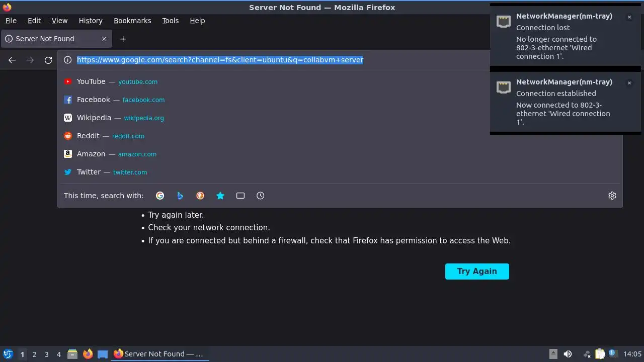Viewport: 644px width, 362px height.
Task: Click the Firefox logo in title bar
Action: tap(7, 7)
